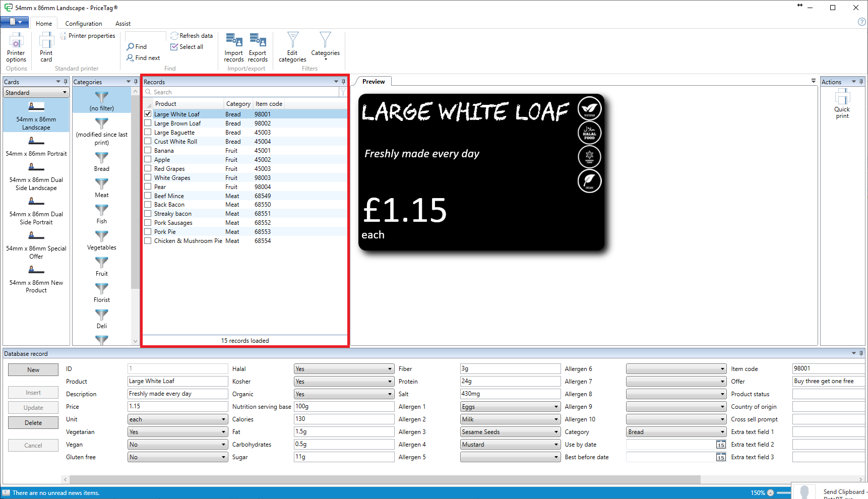
Task: Select the Preview tab
Action: click(374, 82)
